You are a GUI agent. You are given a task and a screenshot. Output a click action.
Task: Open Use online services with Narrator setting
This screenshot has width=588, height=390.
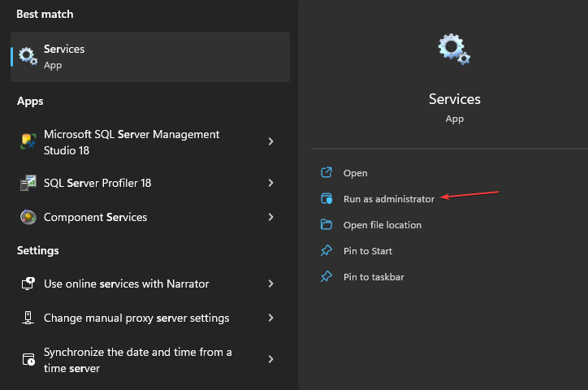(x=150, y=284)
